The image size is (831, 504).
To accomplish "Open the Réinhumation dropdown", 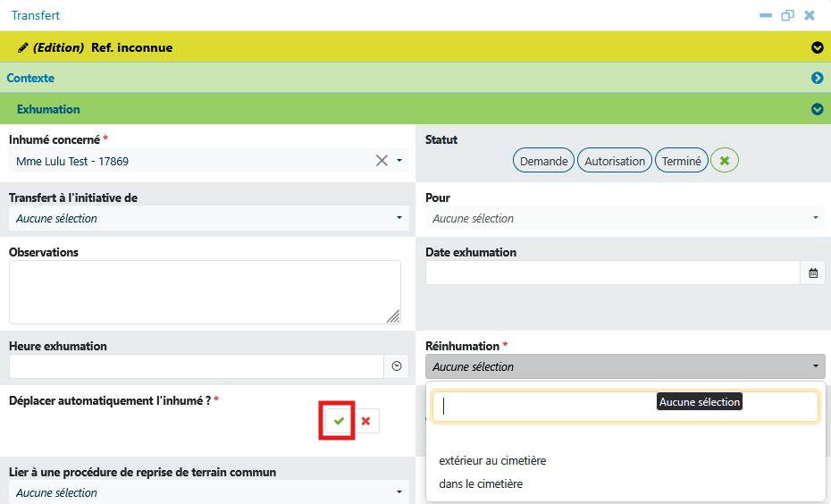I will 625,366.
